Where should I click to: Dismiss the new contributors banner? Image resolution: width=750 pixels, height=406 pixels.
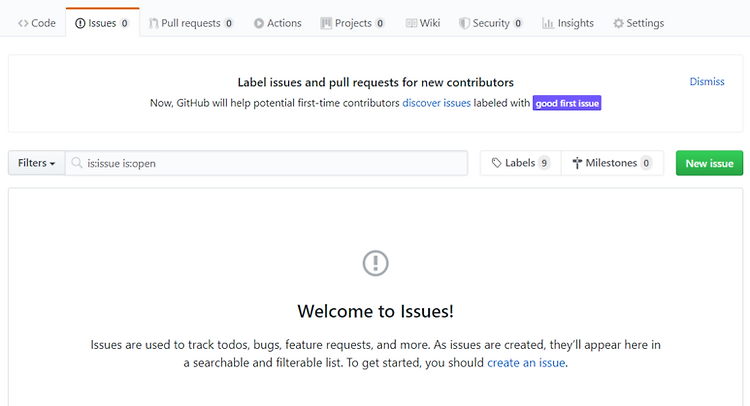[x=706, y=82]
